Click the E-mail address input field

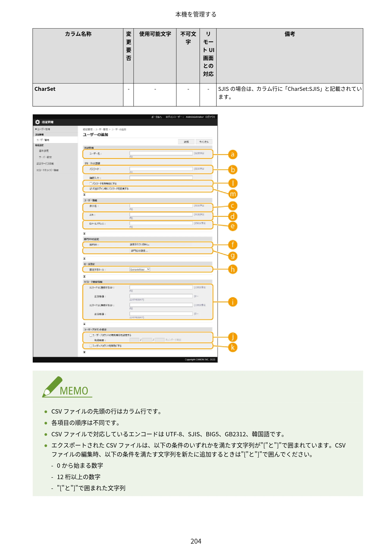161,223
